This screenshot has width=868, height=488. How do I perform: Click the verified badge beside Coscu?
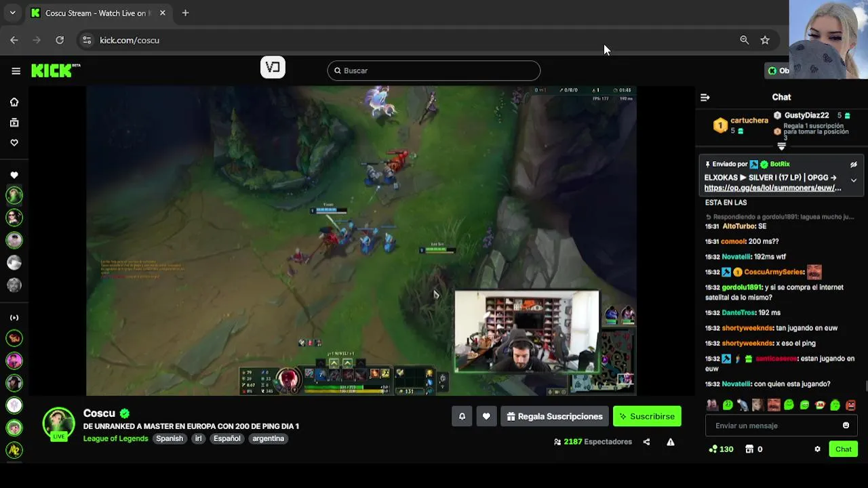125,413
